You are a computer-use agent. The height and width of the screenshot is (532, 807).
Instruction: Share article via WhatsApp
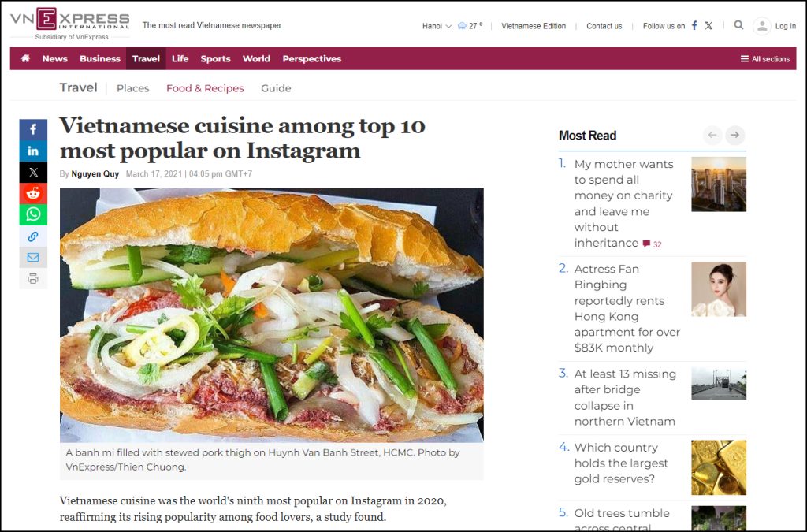pos(33,214)
